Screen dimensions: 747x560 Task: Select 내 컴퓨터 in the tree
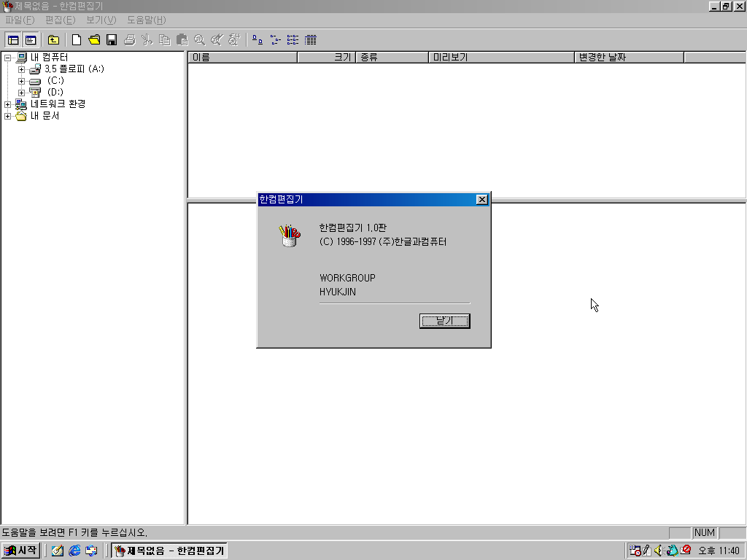(49, 58)
